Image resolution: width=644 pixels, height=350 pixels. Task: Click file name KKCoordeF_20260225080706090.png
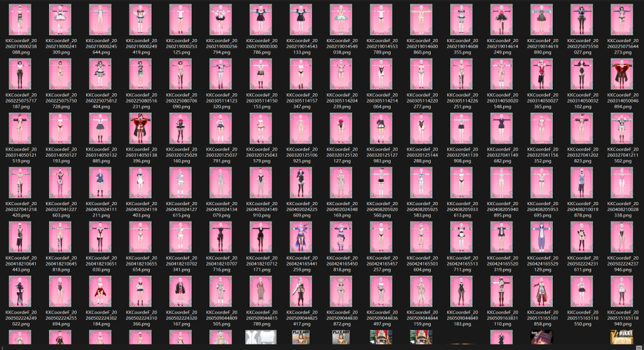[180, 101]
